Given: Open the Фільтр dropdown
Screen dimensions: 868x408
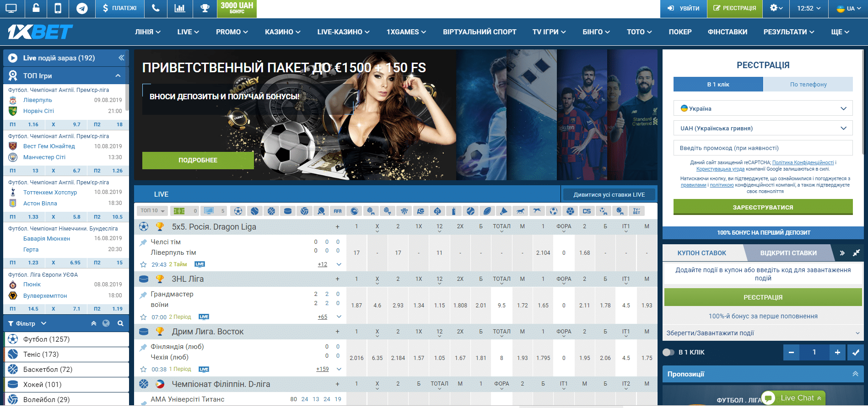Looking at the screenshot, I should click(27, 323).
